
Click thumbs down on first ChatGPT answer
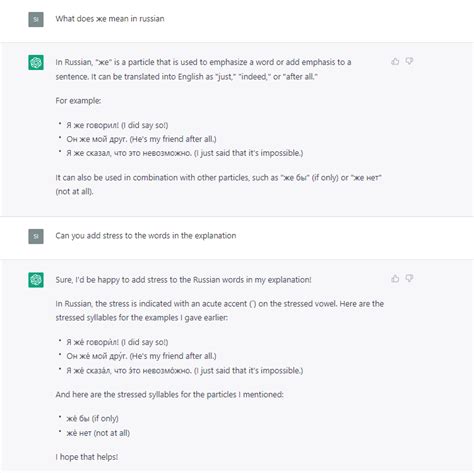click(409, 61)
